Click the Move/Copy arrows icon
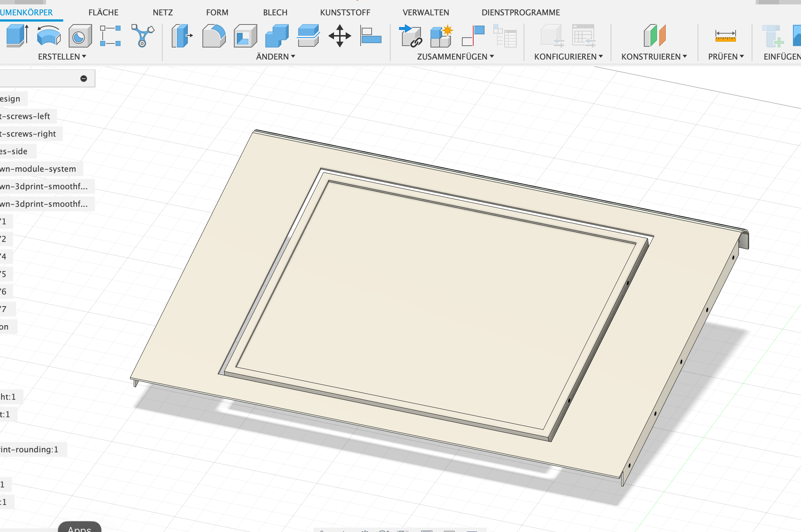 [339, 36]
